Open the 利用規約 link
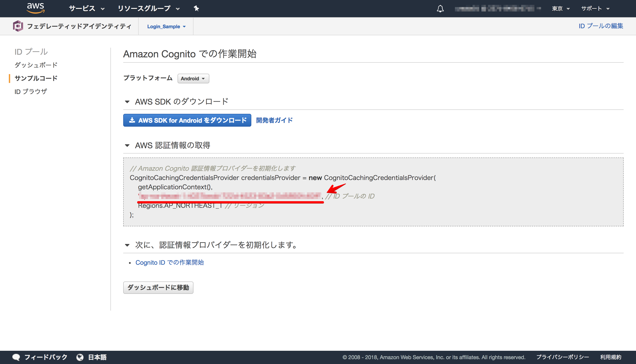 [610, 357]
